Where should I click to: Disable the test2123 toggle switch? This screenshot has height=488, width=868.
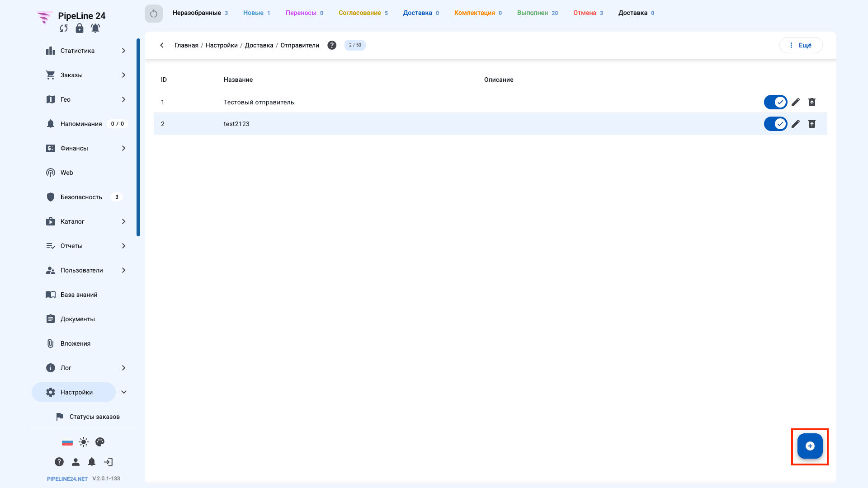pyautogui.click(x=776, y=124)
